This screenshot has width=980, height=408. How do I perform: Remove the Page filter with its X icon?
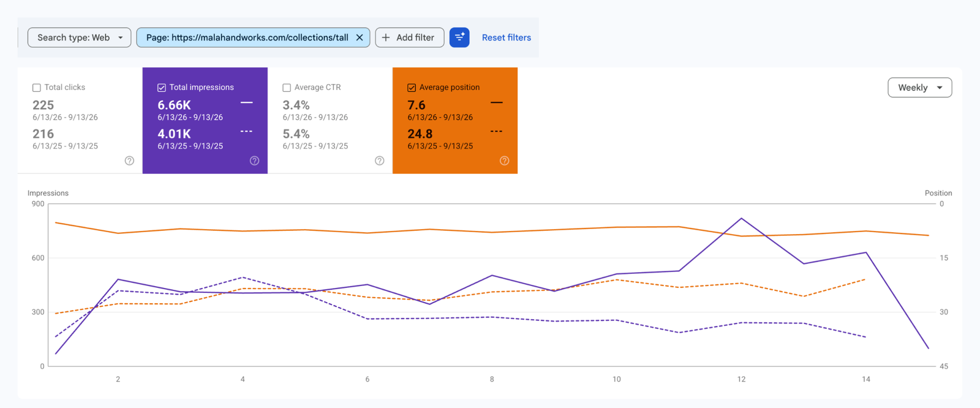pos(360,37)
